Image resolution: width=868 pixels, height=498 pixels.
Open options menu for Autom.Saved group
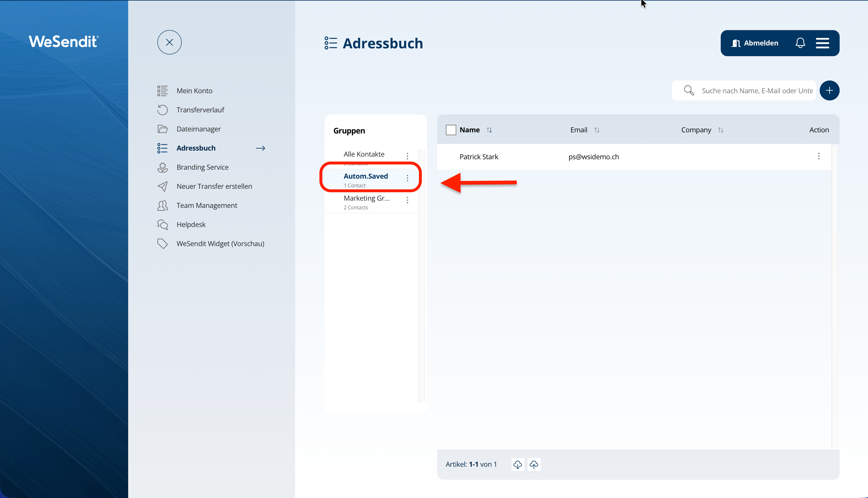tap(407, 178)
